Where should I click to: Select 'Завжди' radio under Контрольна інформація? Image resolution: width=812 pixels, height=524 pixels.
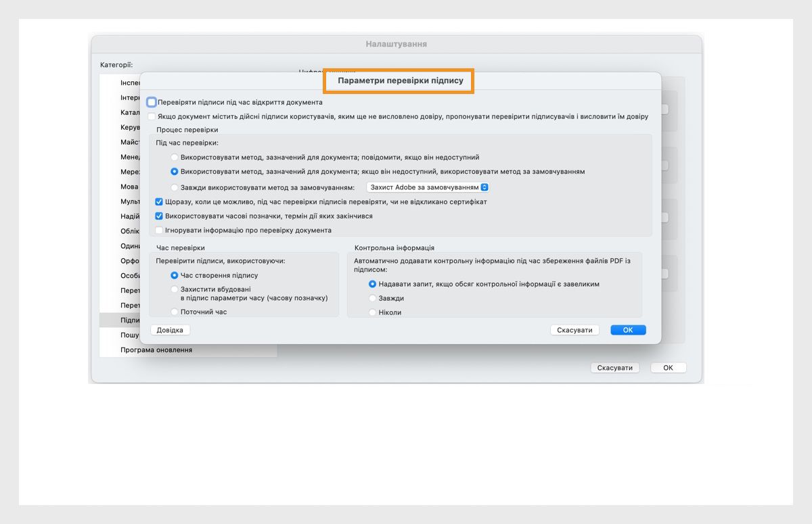tap(372, 298)
